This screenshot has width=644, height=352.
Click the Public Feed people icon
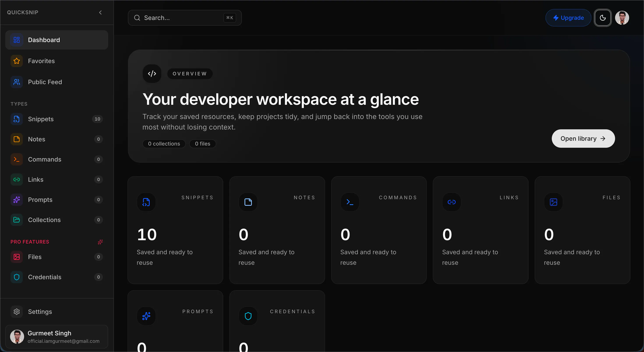tap(16, 82)
